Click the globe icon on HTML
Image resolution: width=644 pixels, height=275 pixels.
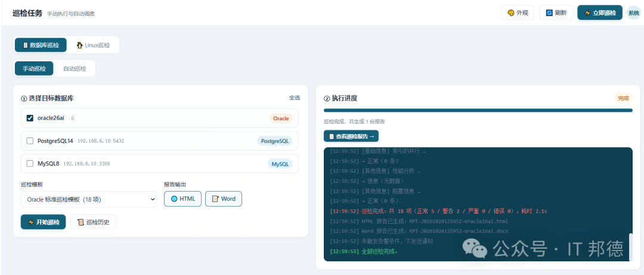point(174,199)
